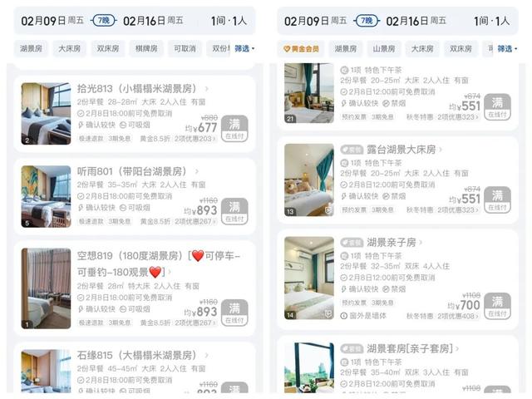Toggle the 棋牌房 filter chip

tap(146, 48)
